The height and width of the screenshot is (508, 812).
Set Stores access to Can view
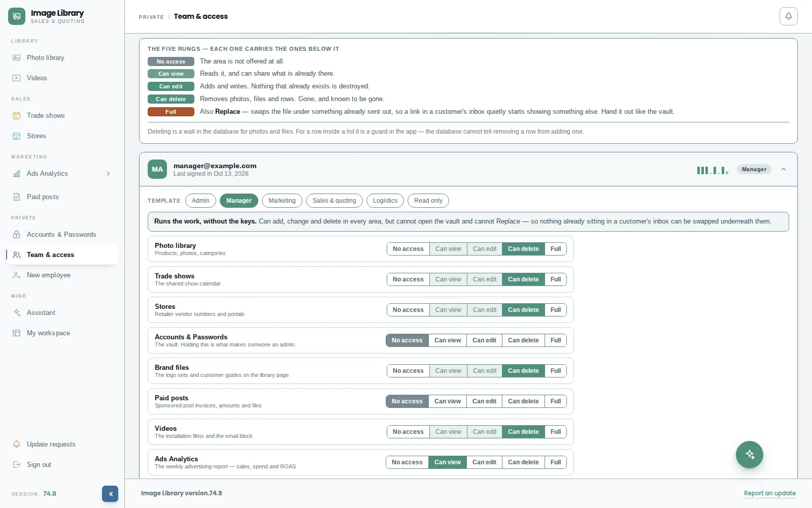click(448, 310)
